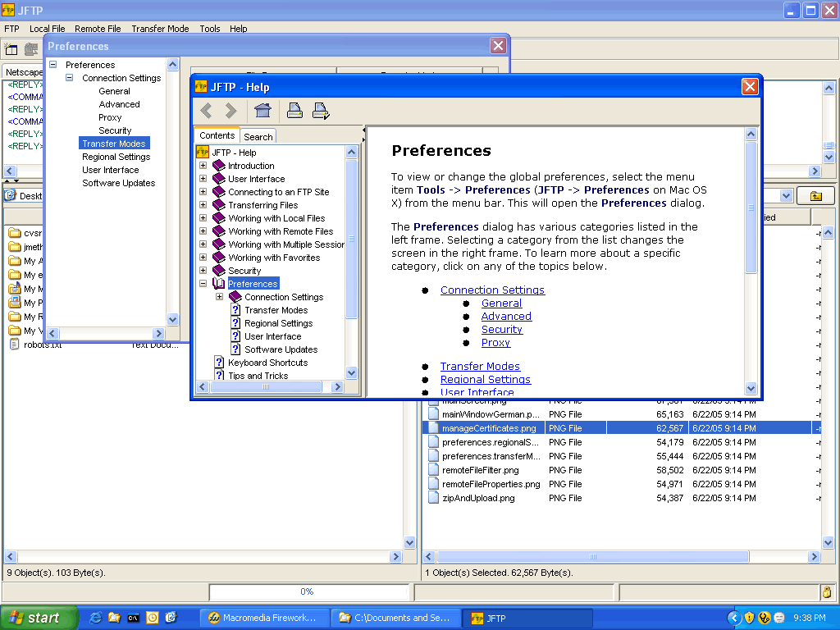Collapse the Preferences help book
The width and height of the screenshot is (840, 630).
(x=203, y=283)
